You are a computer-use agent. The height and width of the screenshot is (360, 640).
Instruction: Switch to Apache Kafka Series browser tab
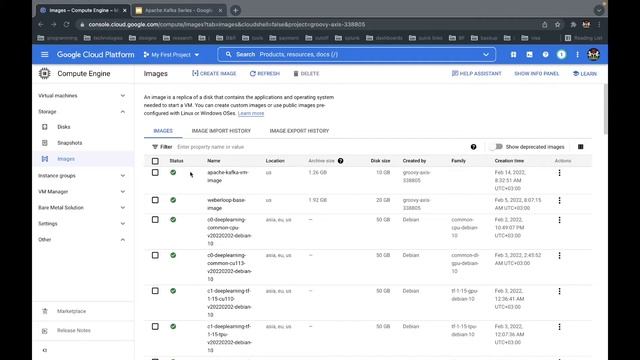point(178,10)
